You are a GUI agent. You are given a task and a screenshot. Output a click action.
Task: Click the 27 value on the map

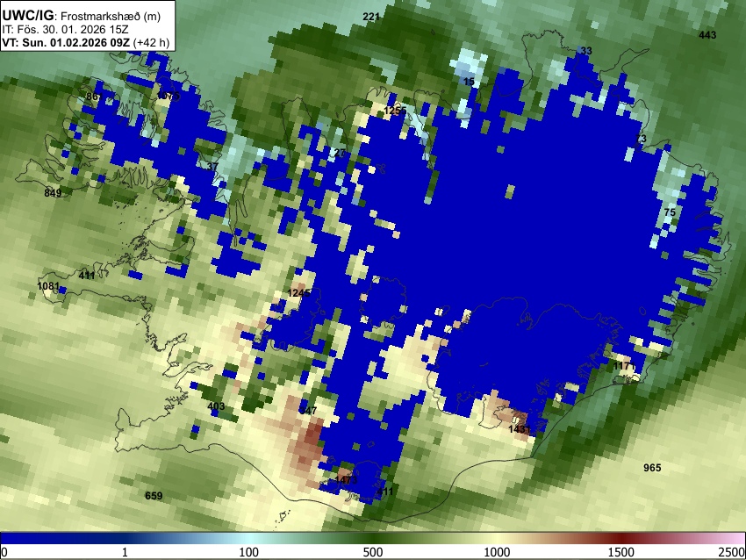[x=340, y=154]
